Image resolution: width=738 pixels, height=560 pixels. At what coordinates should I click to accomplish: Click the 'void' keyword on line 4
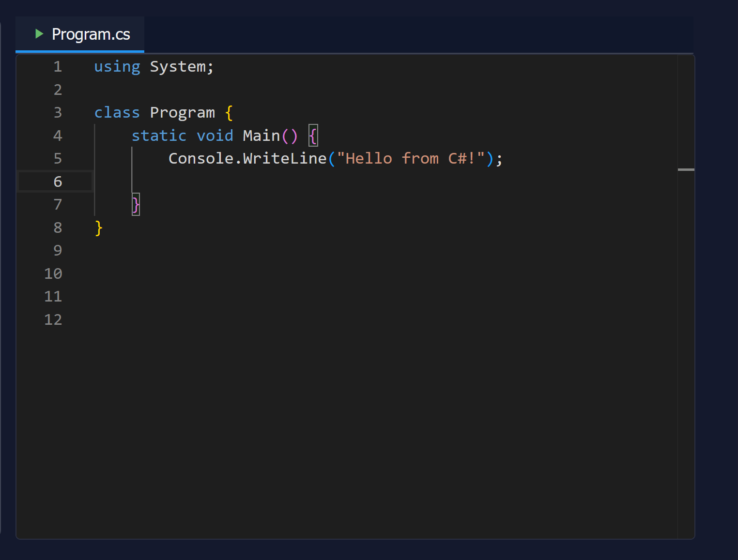(215, 136)
